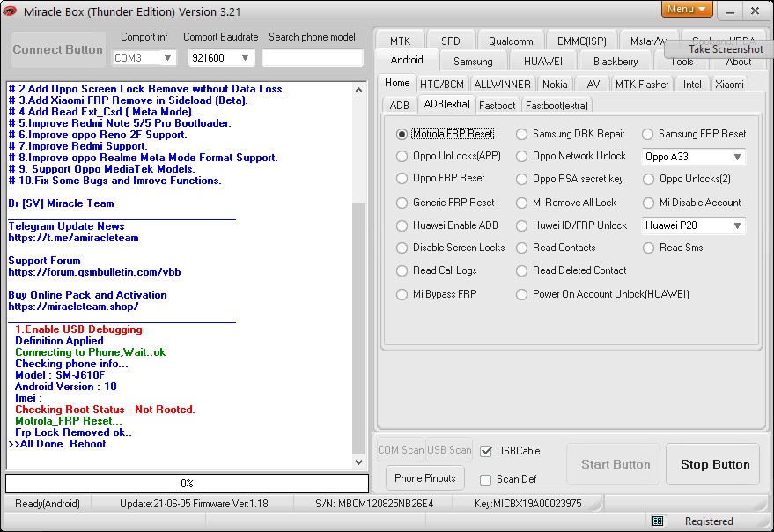Viewport: 774px width, 532px height.
Task: Open Phone Pinouts
Action: [425, 478]
